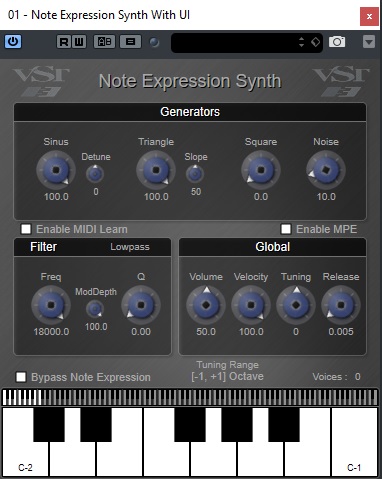Viewport: 382px width, 479px height.
Task: Click the Slope small knob
Action: coord(195,174)
